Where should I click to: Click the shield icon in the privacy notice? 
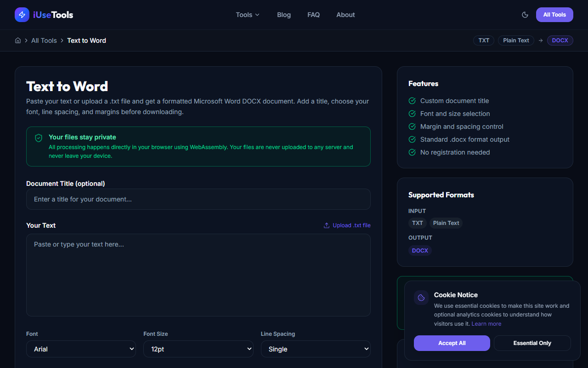[x=38, y=138]
